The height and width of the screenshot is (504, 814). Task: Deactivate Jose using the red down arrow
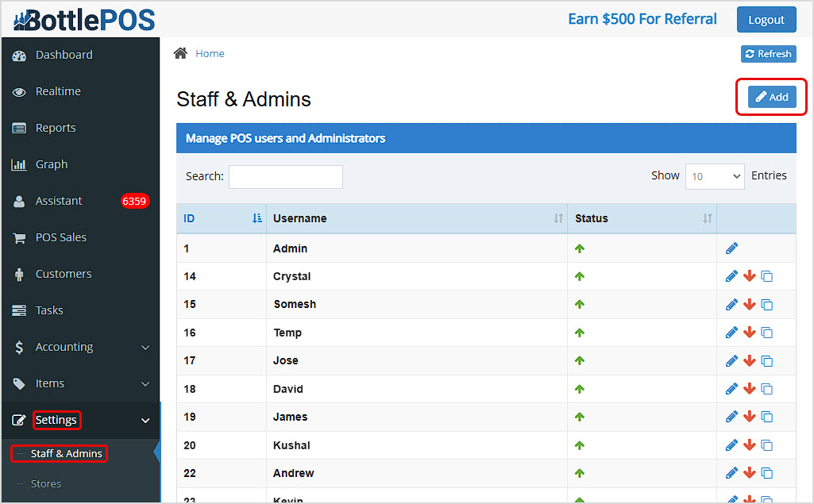pos(749,360)
